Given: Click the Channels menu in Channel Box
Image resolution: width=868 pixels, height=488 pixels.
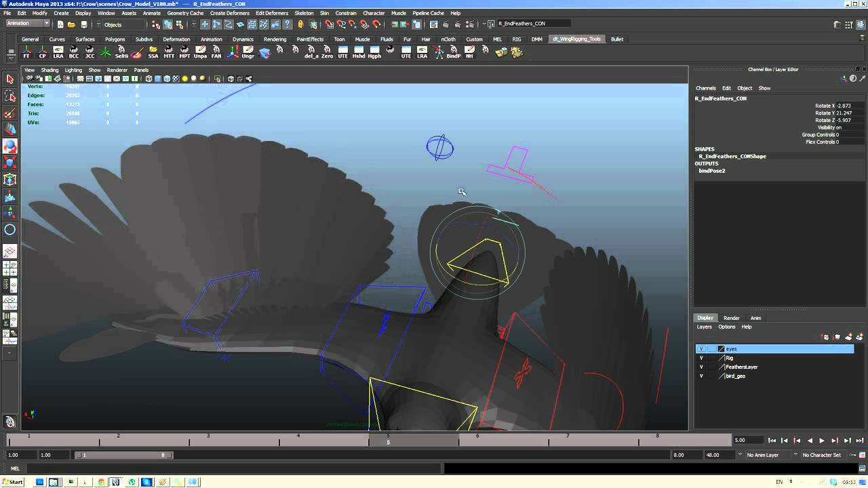Looking at the screenshot, I should point(705,88).
